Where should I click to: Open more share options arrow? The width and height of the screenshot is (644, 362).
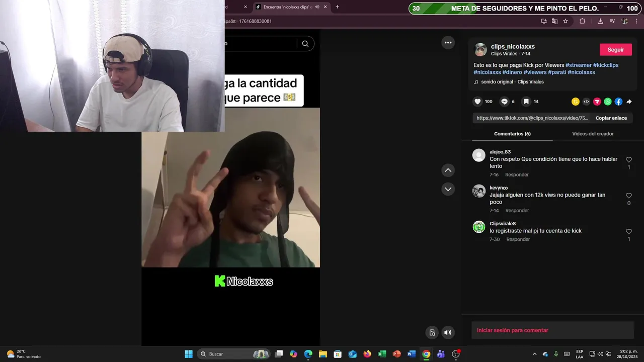coord(629,102)
